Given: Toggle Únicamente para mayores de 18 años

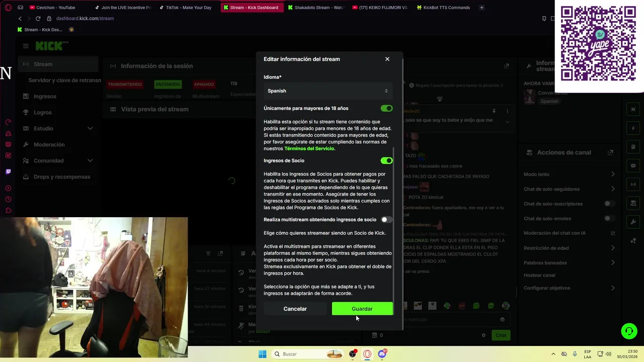Looking at the screenshot, I should (386, 108).
